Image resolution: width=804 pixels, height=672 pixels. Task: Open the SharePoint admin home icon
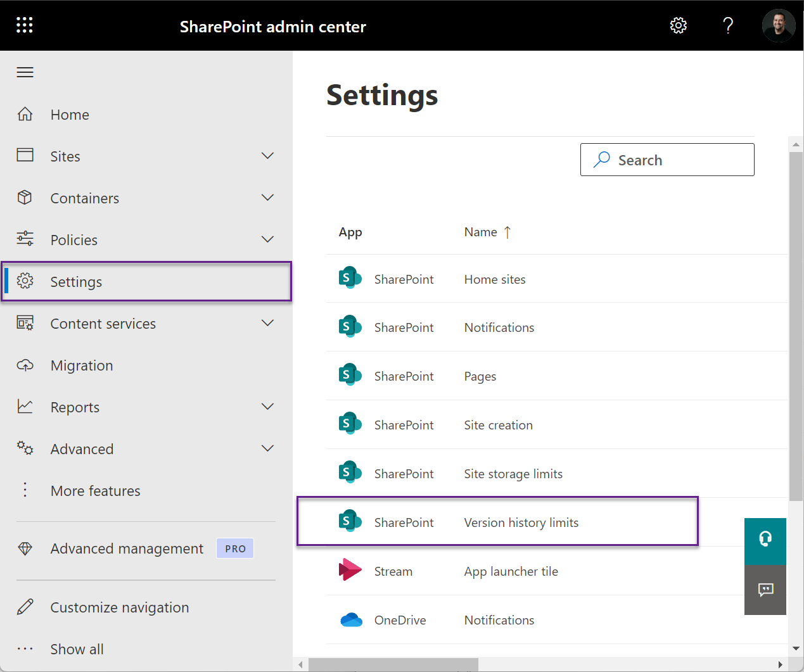pos(25,114)
